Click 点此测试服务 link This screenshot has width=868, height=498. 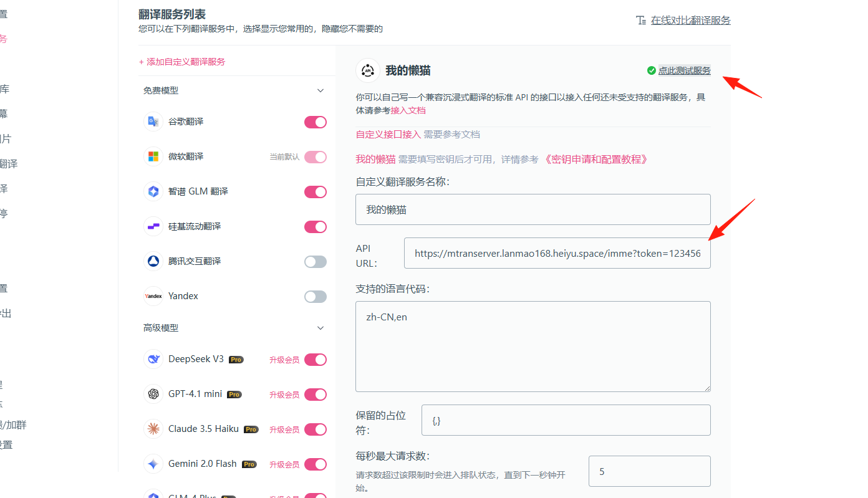685,70
